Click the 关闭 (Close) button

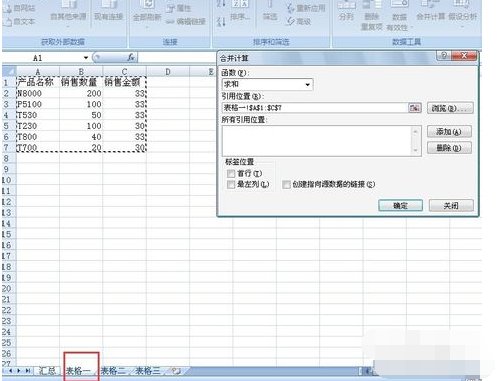451,206
